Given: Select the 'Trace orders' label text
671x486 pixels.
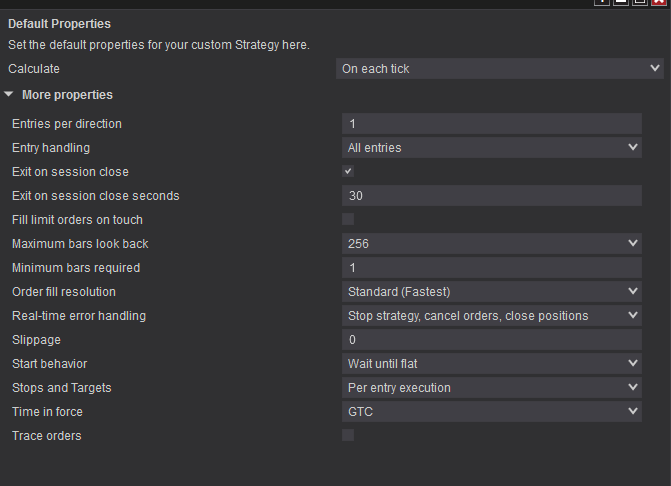Looking at the screenshot, I should pos(47,436).
